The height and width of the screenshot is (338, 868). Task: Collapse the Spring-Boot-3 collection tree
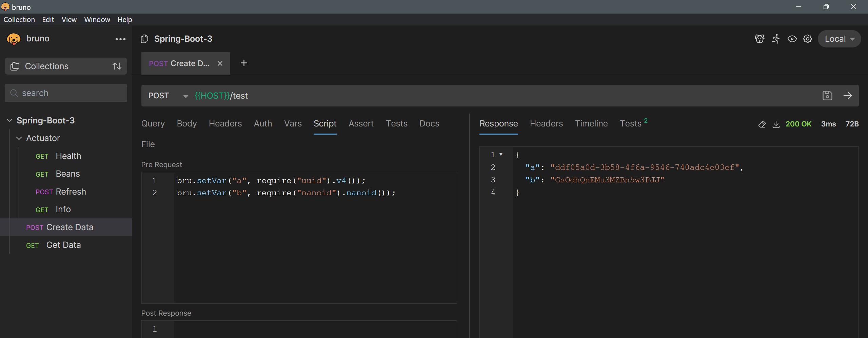point(9,120)
